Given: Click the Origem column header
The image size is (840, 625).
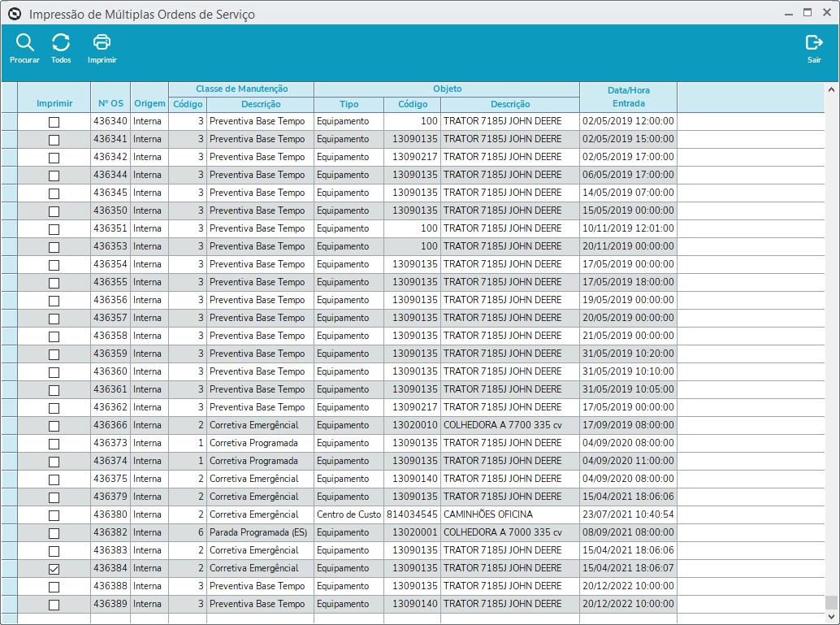Looking at the screenshot, I should [x=149, y=98].
